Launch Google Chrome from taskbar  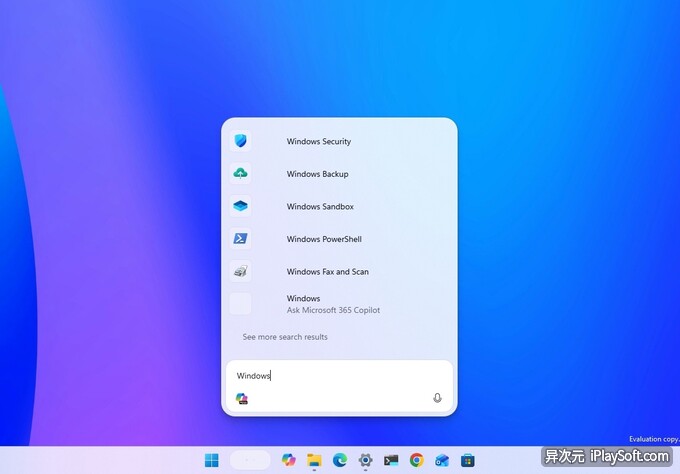(417, 460)
